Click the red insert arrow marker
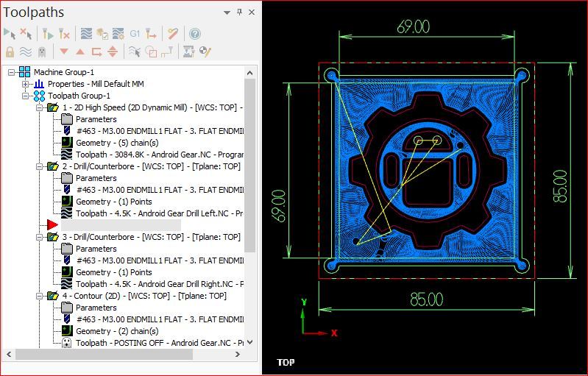This screenshot has width=588, height=376. pos(52,225)
